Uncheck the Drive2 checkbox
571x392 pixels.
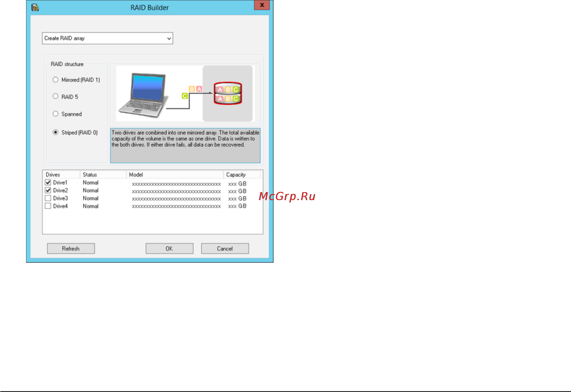[x=48, y=190]
